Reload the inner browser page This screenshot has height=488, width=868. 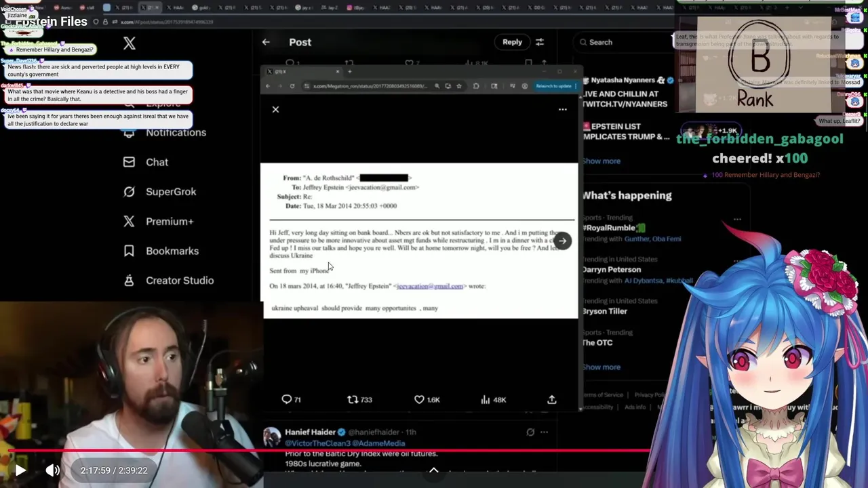292,86
